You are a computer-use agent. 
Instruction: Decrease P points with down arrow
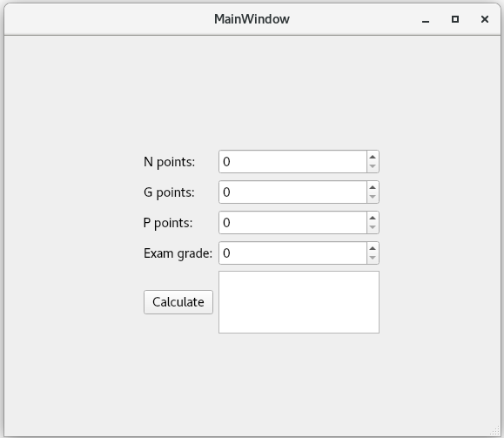[x=373, y=227]
